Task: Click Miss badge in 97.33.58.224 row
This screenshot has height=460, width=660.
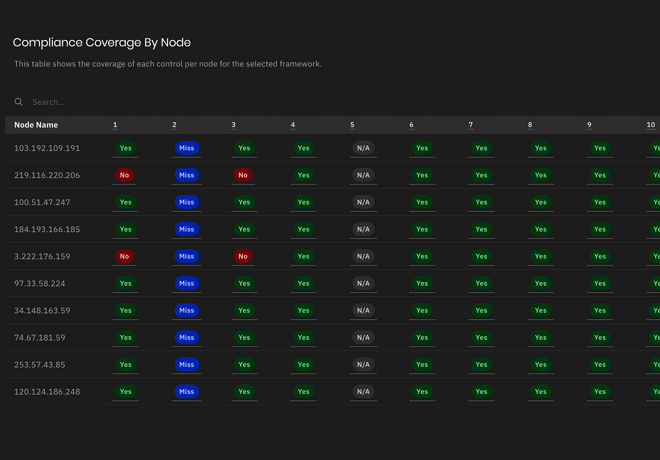Action: click(x=186, y=283)
